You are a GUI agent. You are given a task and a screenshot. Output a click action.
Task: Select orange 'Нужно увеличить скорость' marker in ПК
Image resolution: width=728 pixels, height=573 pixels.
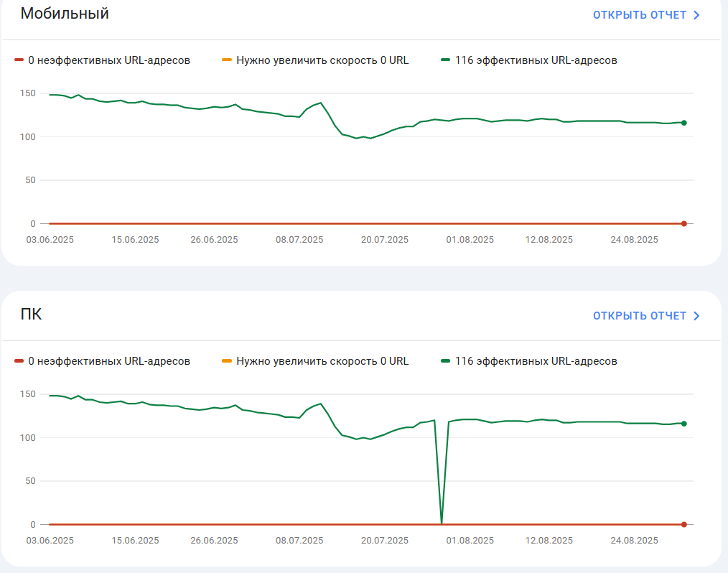click(x=227, y=360)
